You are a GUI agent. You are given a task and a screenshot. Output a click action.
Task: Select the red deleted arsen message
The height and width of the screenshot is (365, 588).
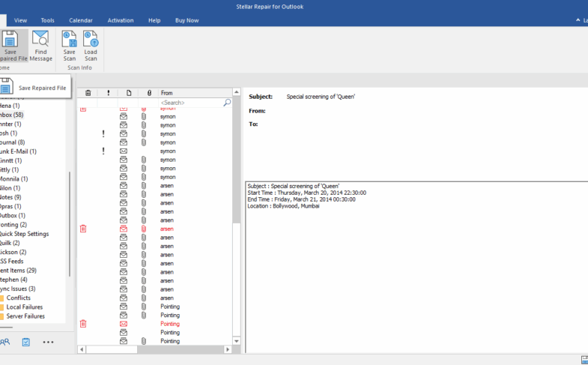pos(154,229)
